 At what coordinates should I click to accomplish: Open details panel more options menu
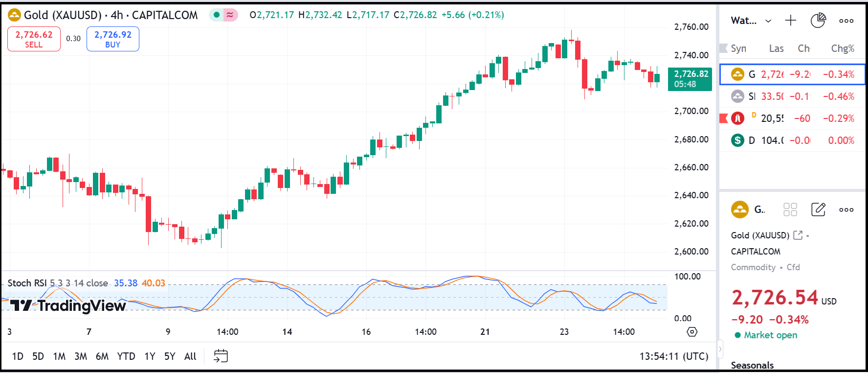pos(846,210)
